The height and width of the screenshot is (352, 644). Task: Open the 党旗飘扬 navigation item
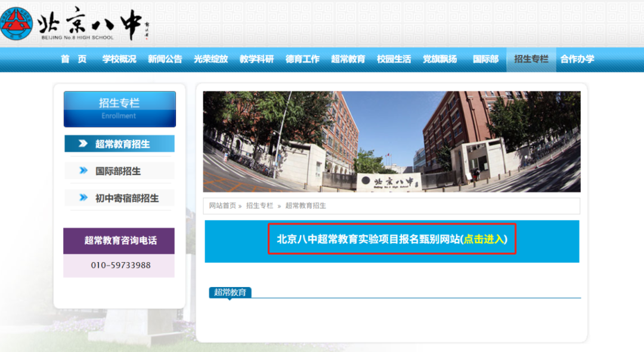(440, 59)
